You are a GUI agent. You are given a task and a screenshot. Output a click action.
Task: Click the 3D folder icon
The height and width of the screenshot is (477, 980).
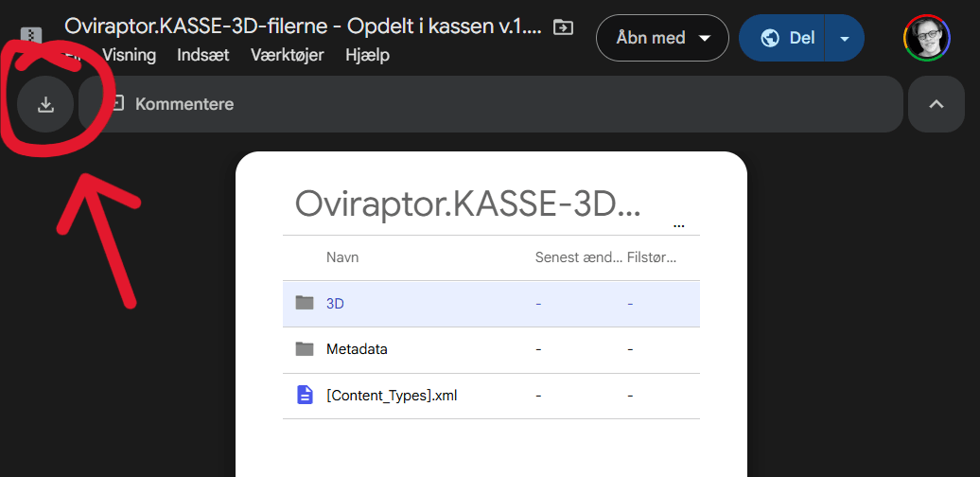click(305, 303)
